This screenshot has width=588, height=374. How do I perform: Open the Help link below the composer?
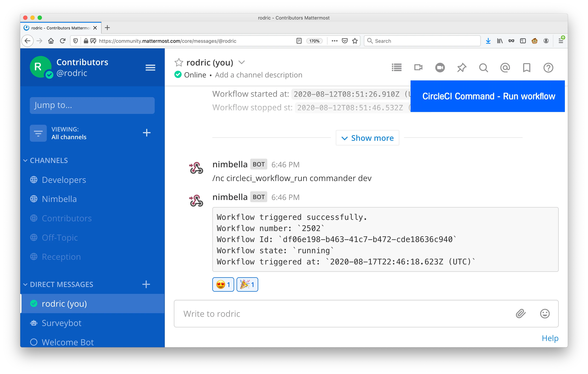point(550,338)
